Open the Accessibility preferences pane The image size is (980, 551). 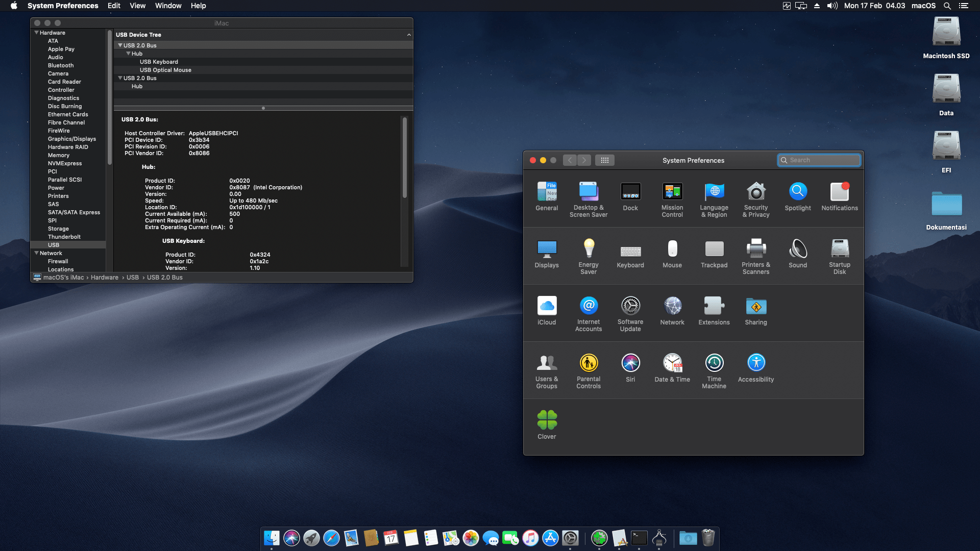tap(755, 362)
